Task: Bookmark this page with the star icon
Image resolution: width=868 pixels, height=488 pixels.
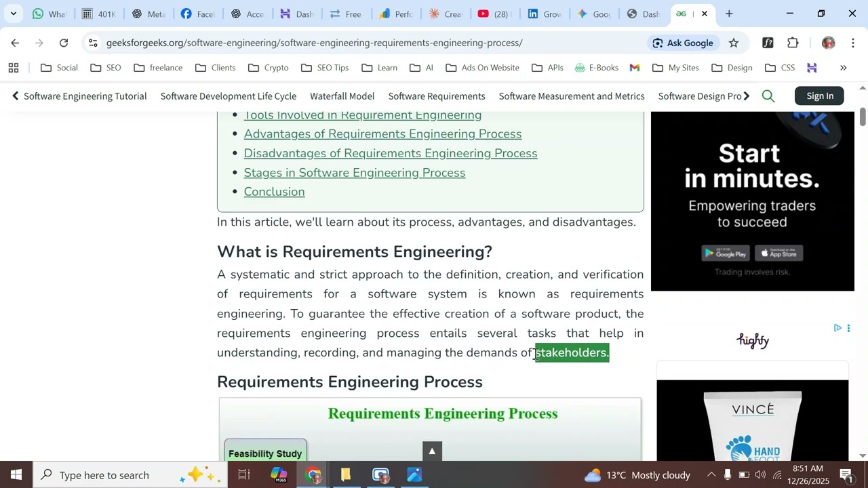Action: tap(734, 43)
